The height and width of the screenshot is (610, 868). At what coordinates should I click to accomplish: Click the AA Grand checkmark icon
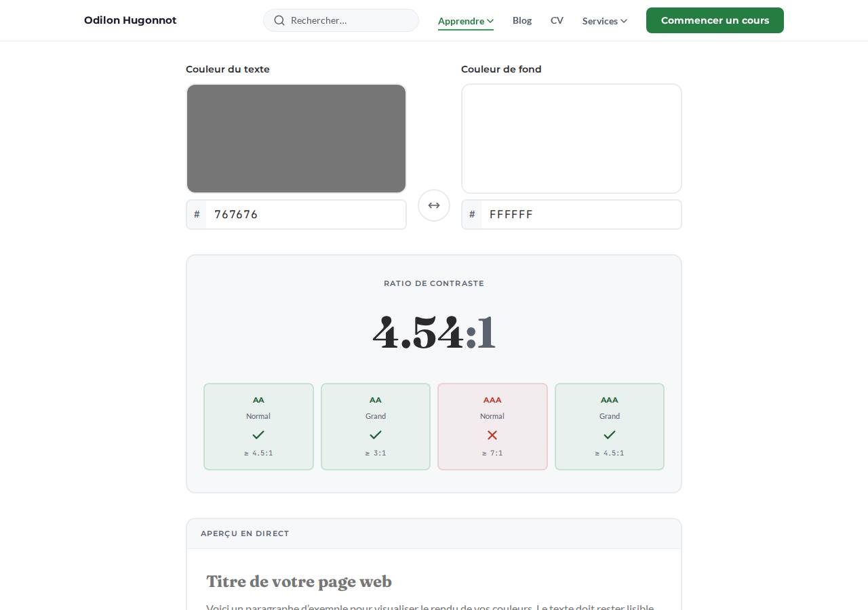click(x=376, y=434)
